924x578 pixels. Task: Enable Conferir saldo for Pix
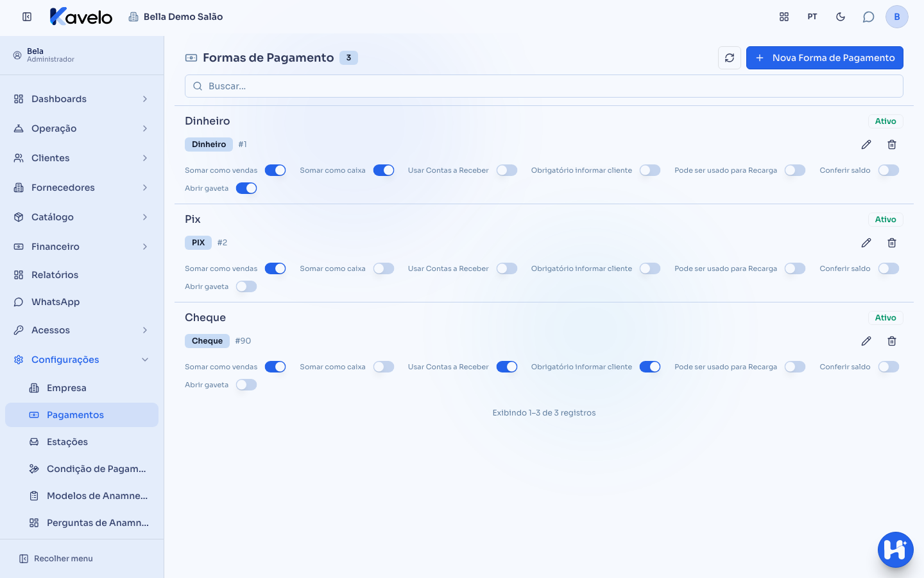889,268
